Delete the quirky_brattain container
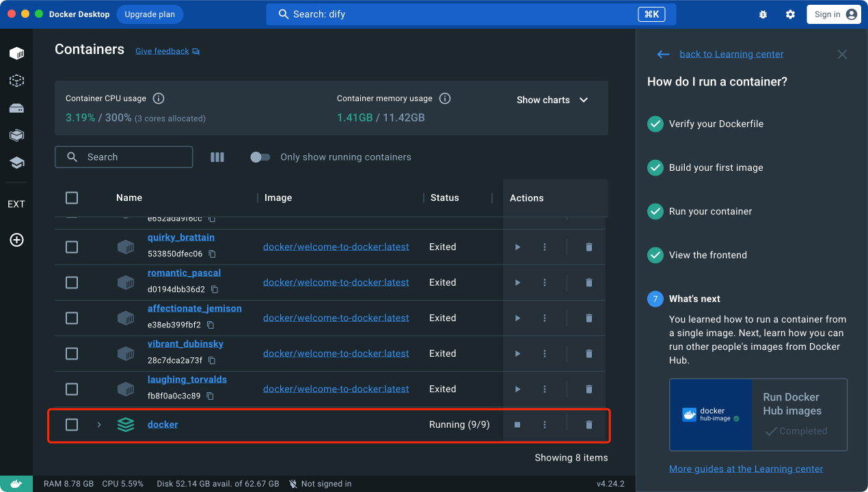This screenshot has height=492, width=868. pos(589,247)
